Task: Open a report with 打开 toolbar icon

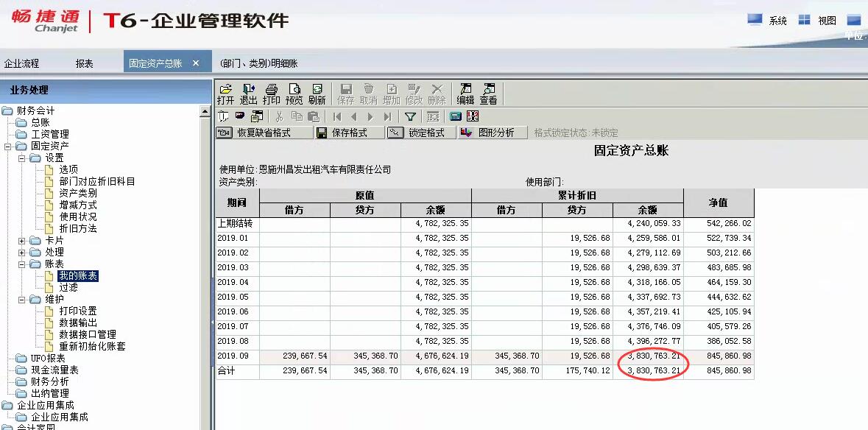Action: (225, 94)
